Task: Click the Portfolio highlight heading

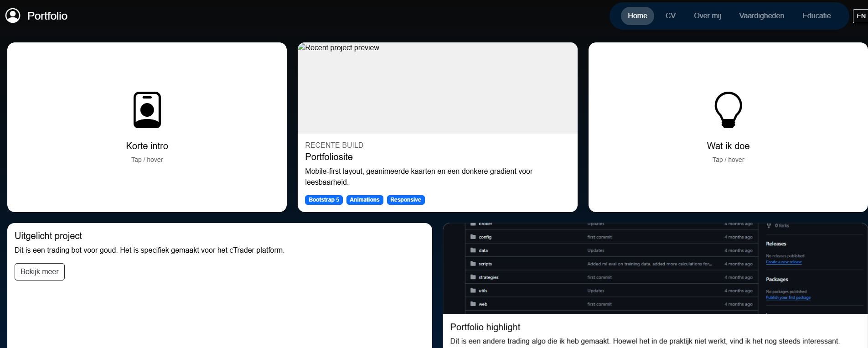Action: pyautogui.click(x=485, y=327)
